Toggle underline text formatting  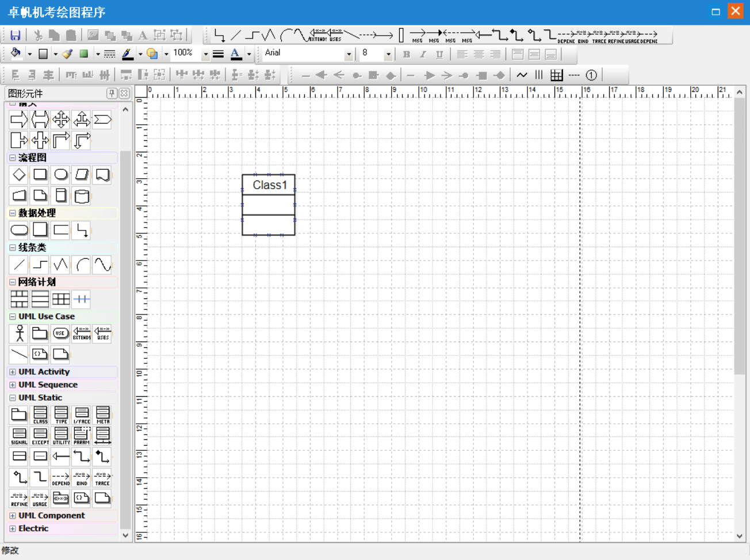(439, 55)
